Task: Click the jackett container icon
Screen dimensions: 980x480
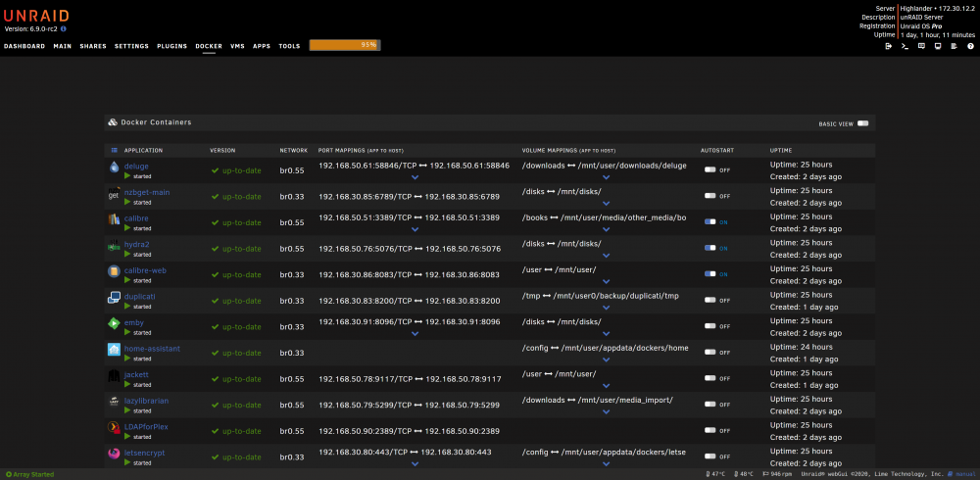Action: pos(114,375)
